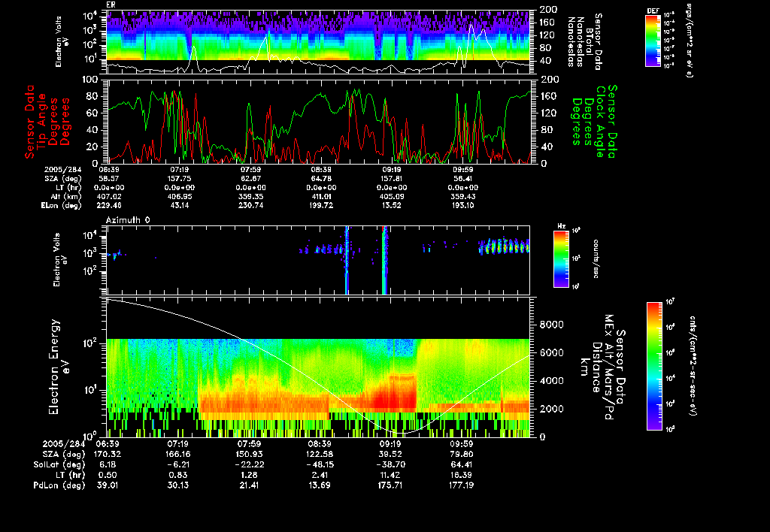Click the DEF color scale bar
This screenshot has width=770, height=532.
coord(653,41)
